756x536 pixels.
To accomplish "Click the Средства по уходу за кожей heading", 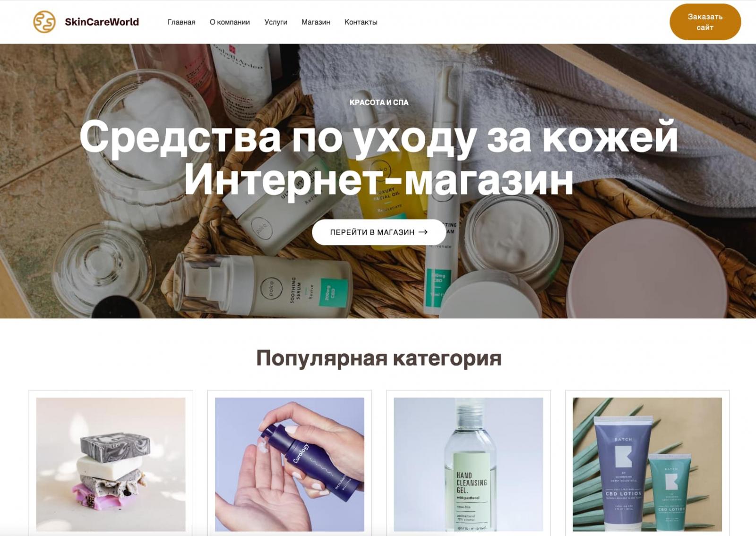I will 378,136.
